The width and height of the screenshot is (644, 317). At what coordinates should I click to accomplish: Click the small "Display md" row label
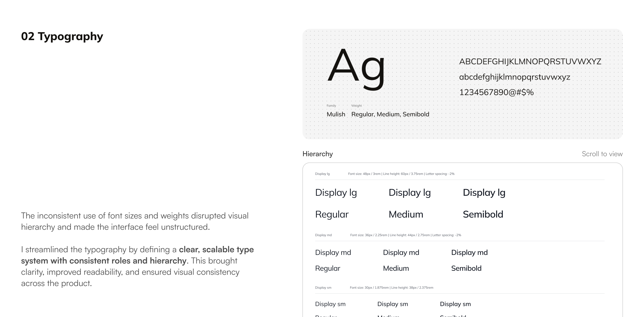tap(323, 235)
